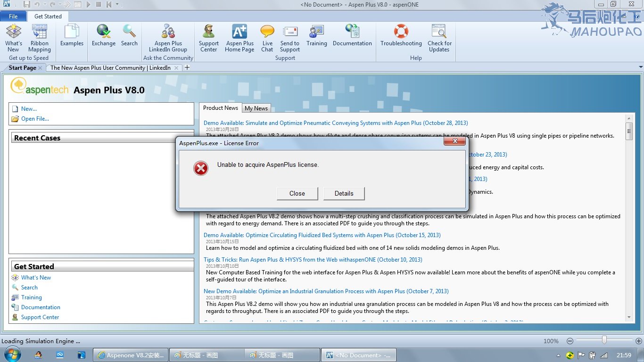
Task: Click the Redo arrow in the title bar
Action: coord(52,4)
